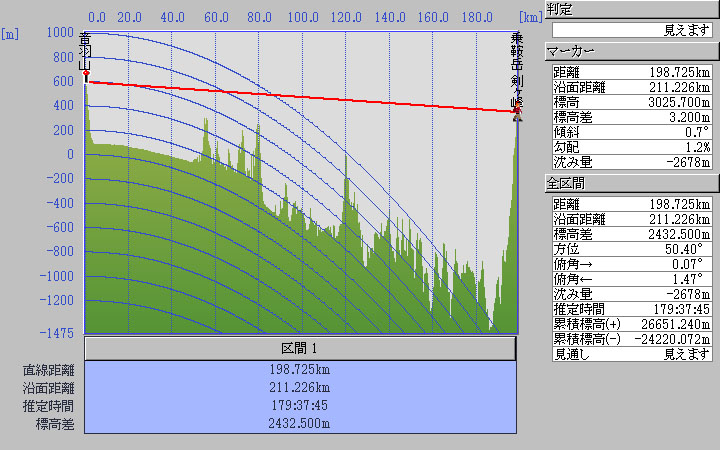Click the 100.0 km tick on distance axis
The width and height of the screenshot is (720, 450).
tap(303, 18)
